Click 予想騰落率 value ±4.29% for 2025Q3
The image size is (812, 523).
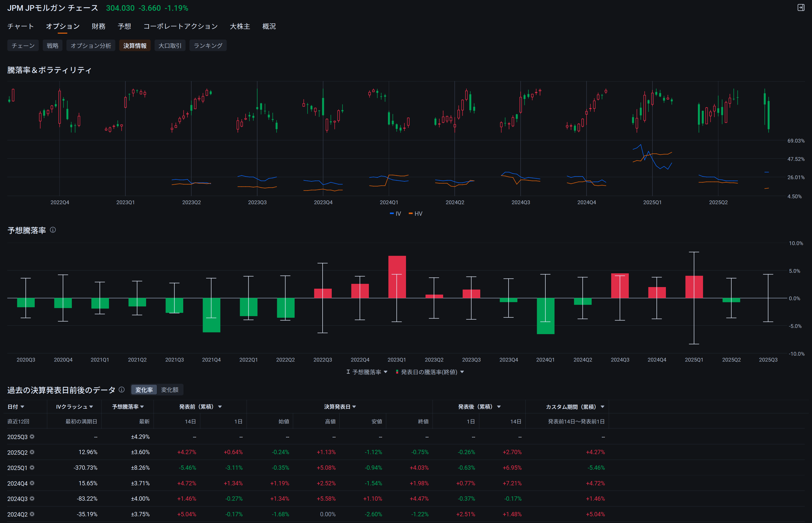[140, 437]
